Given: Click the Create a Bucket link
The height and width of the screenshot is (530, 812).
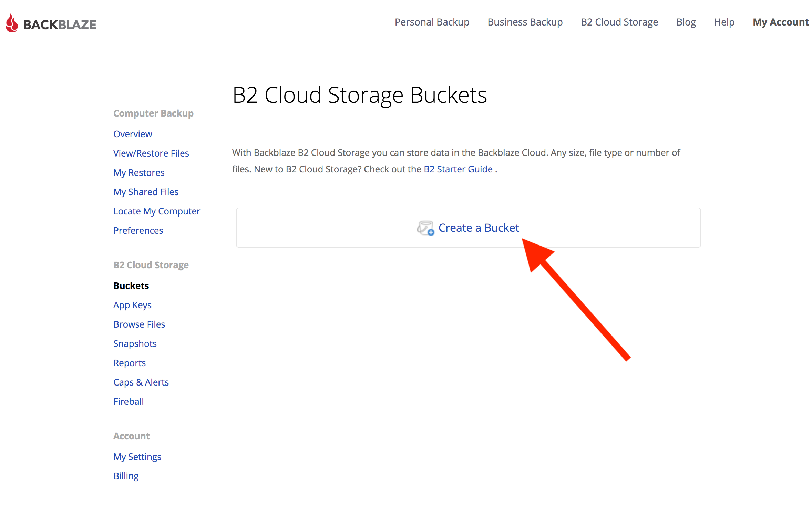Looking at the screenshot, I should [x=479, y=228].
